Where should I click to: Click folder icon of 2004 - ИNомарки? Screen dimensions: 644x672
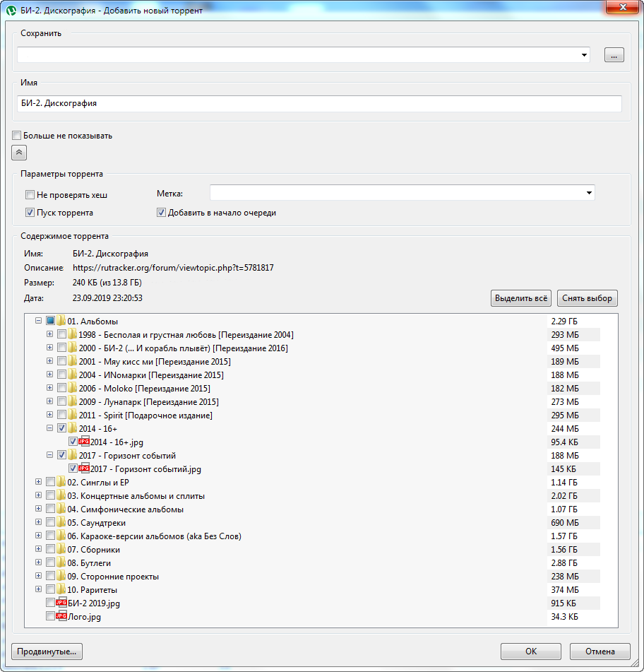point(72,375)
